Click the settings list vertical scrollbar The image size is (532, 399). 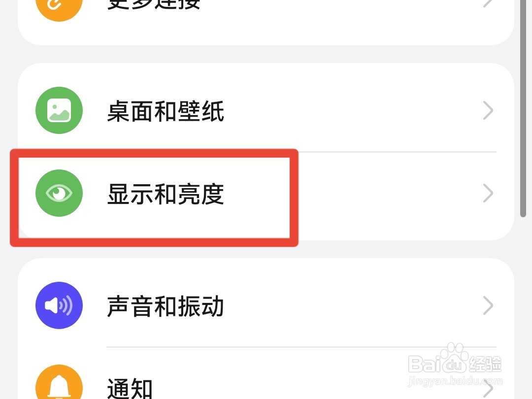pos(523,108)
